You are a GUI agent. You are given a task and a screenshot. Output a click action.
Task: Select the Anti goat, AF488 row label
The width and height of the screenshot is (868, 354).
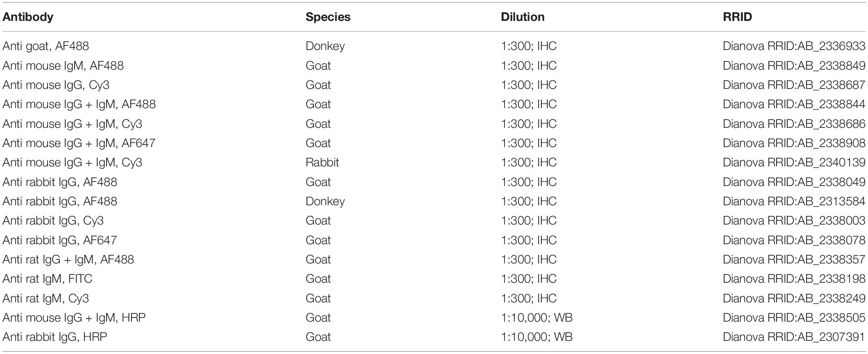pos(45,46)
